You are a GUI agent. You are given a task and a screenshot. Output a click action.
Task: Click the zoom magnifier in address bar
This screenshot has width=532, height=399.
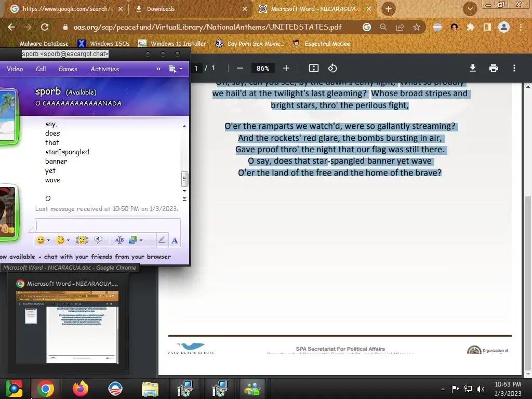pyautogui.click(x=383, y=27)
